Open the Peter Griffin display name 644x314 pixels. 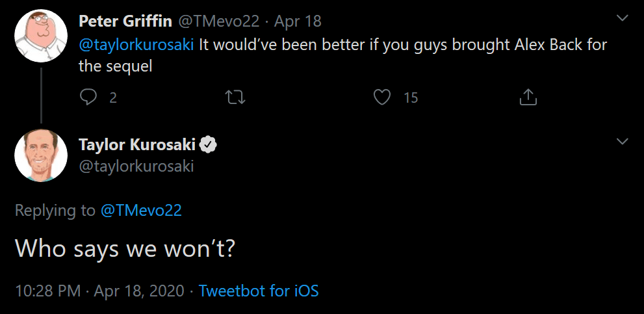pos(125,21)
